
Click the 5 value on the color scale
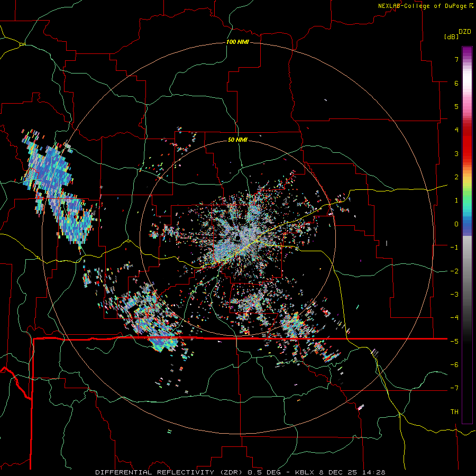(456, 106)
